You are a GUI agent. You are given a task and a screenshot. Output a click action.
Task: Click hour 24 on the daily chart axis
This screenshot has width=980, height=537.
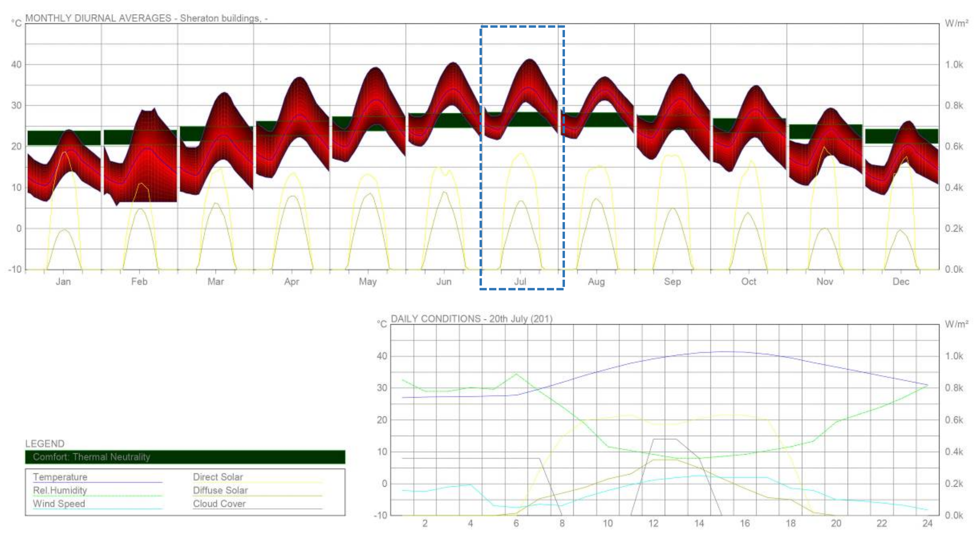(x=927, y=524)
